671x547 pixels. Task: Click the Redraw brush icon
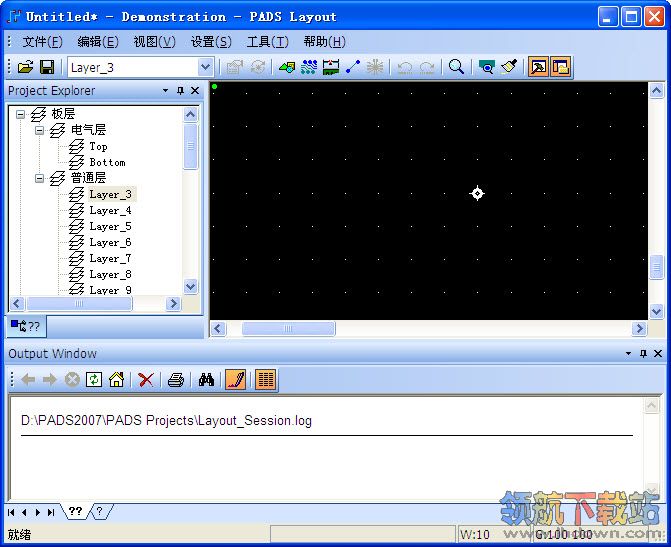[x=509, y=67]
